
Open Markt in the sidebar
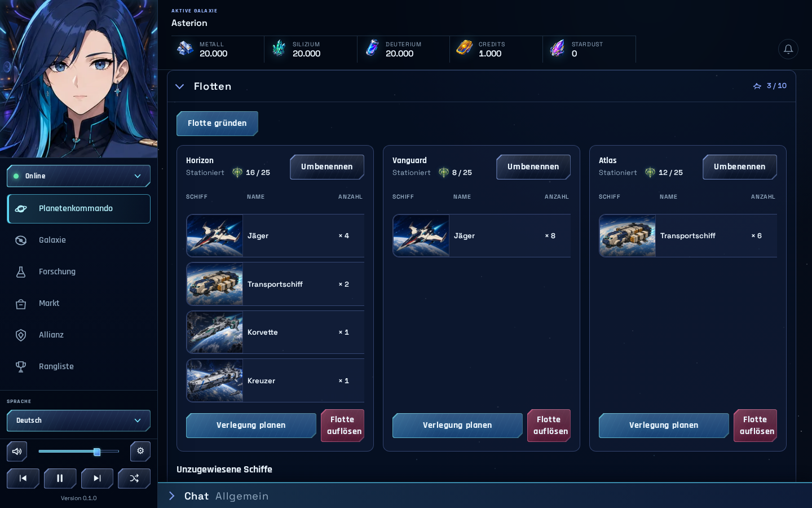pos(78,304)
